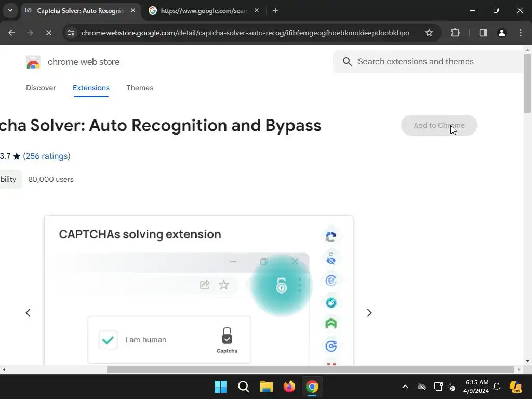This screenshot has width=532, height=399.
Task: Open the clock and date panel
Action: click(x=477, y=387)
